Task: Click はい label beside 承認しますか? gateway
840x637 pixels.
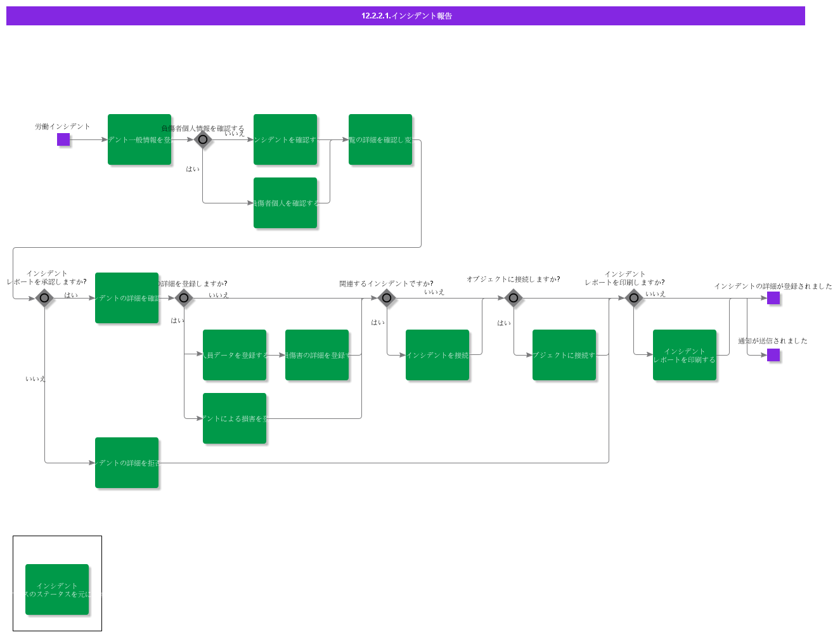Action: tap(71, 295)
